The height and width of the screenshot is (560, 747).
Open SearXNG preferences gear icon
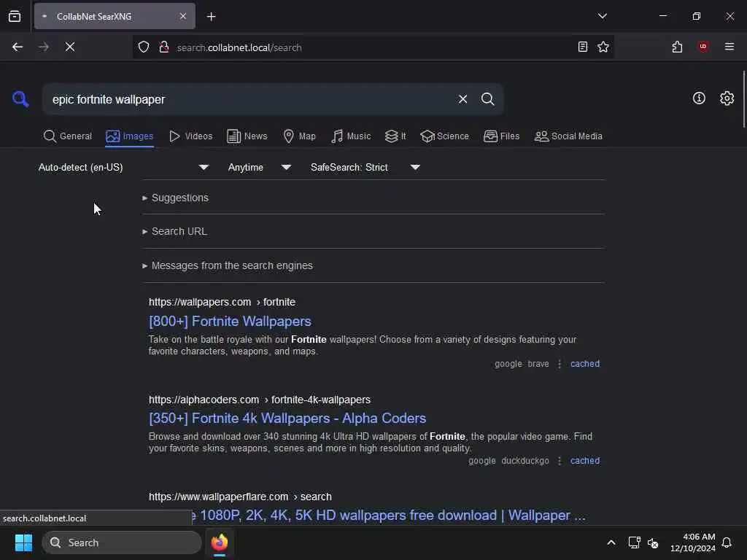(x=727, y=98)
